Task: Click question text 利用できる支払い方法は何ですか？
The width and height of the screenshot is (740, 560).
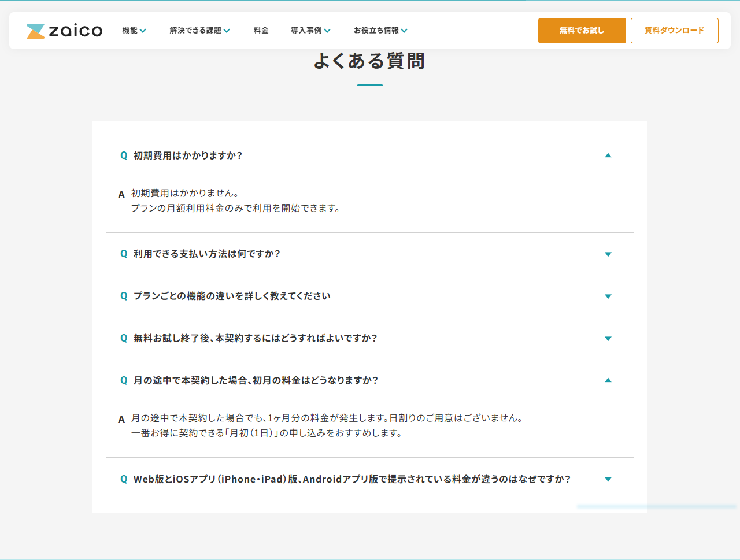Action: tap(207, 254)
